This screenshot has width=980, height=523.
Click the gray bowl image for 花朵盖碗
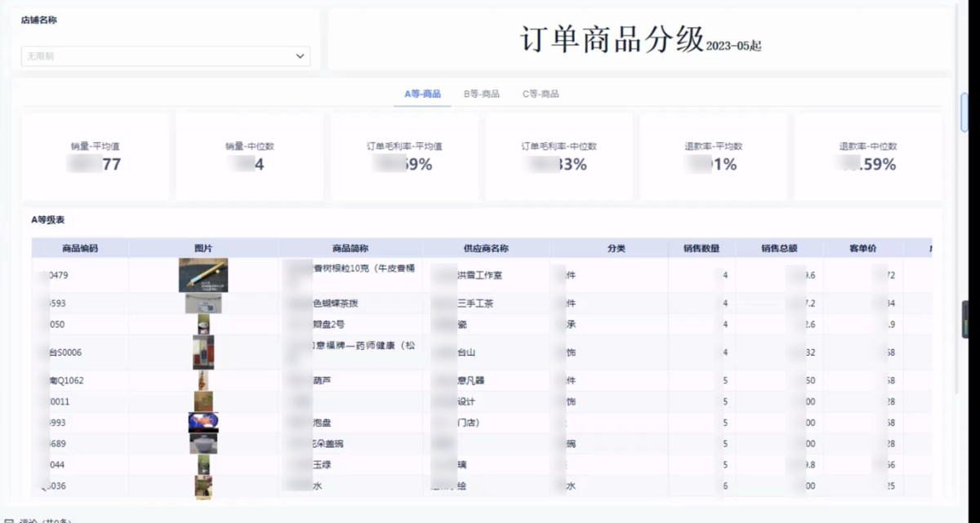click(203, 443)
